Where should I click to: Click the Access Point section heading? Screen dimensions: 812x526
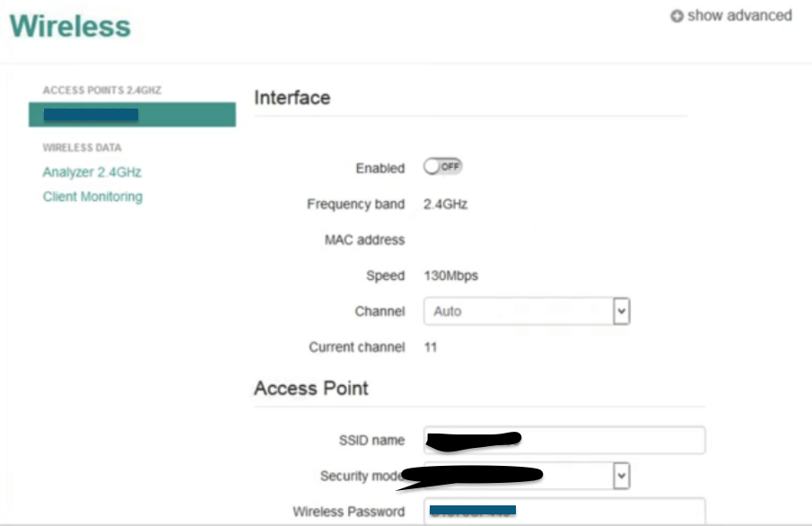coord(310,388)
